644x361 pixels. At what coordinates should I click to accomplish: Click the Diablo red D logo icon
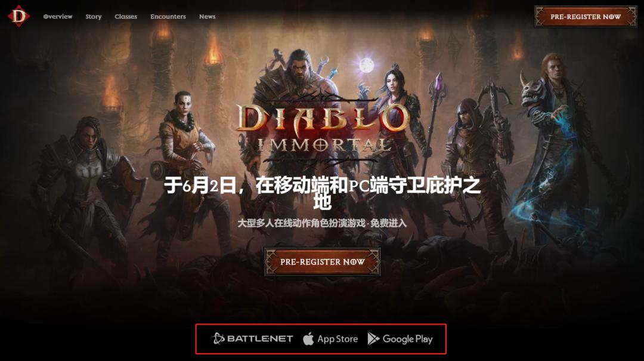click(x=18, y=16)
